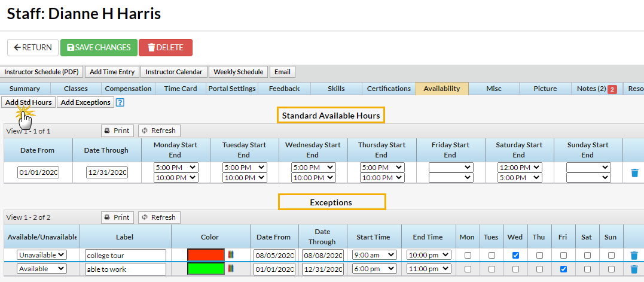Check Mon for college tour exception
Viewport: 644px width, 282px height.
tap(468, 255)
